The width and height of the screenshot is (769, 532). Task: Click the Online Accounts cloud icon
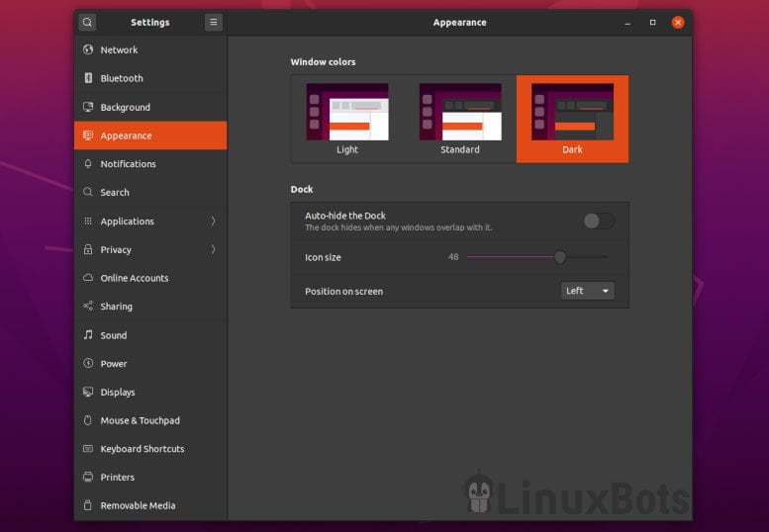(x=88, y=278)
